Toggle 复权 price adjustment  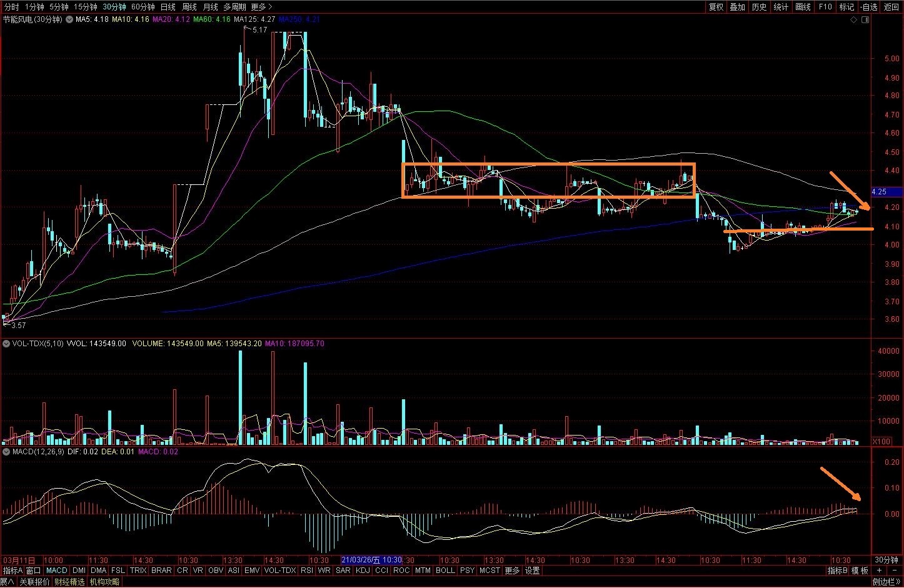[716, 7]
